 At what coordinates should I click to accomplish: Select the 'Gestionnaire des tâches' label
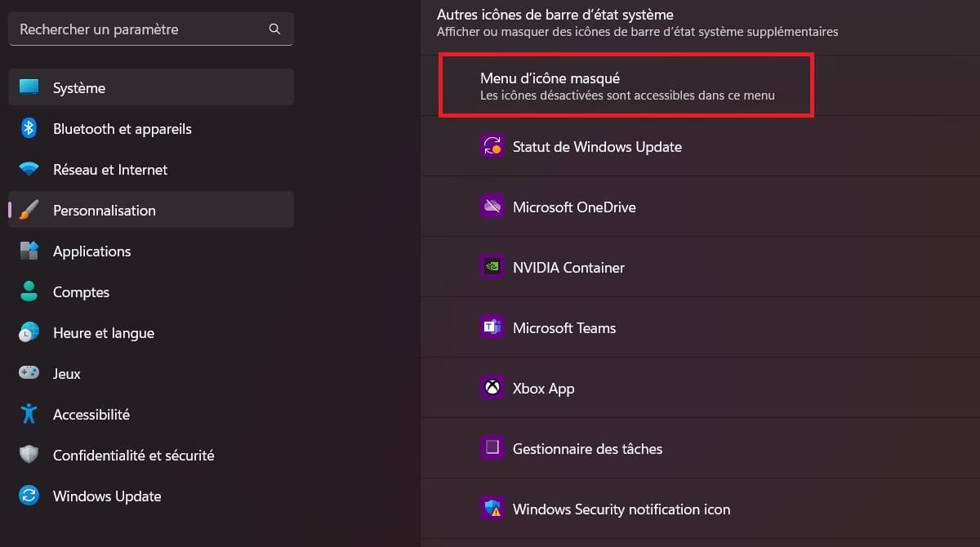coord(587,449)
